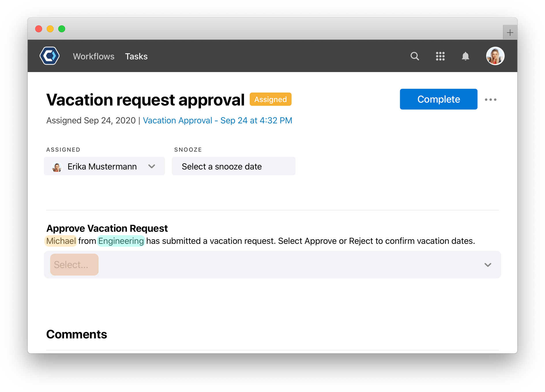
Task: Click the blue Complete button
Action: point(439,99)
